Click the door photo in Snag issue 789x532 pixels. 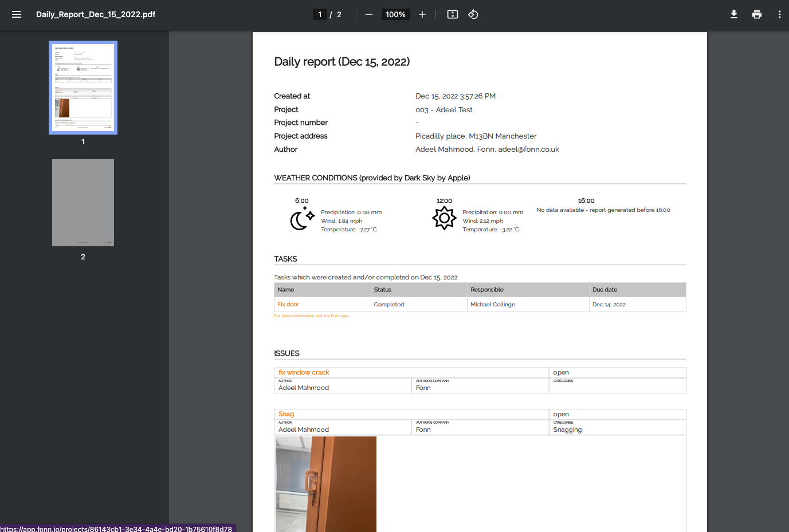[x=326, y=484]
